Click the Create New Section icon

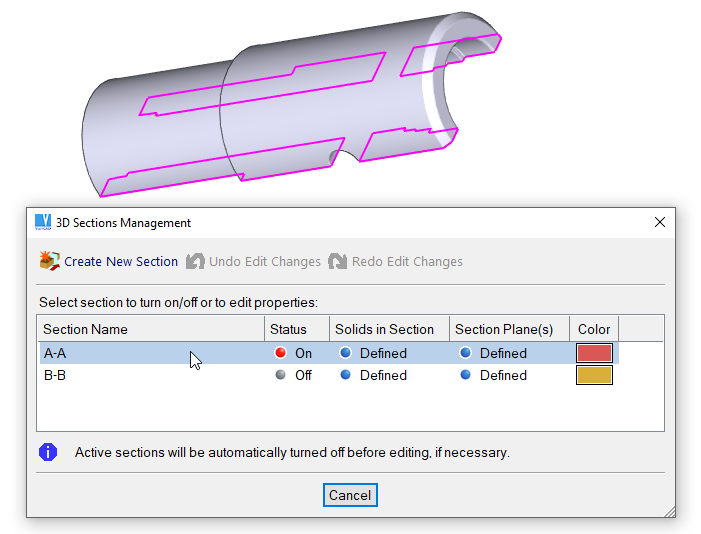pos(49,261)
